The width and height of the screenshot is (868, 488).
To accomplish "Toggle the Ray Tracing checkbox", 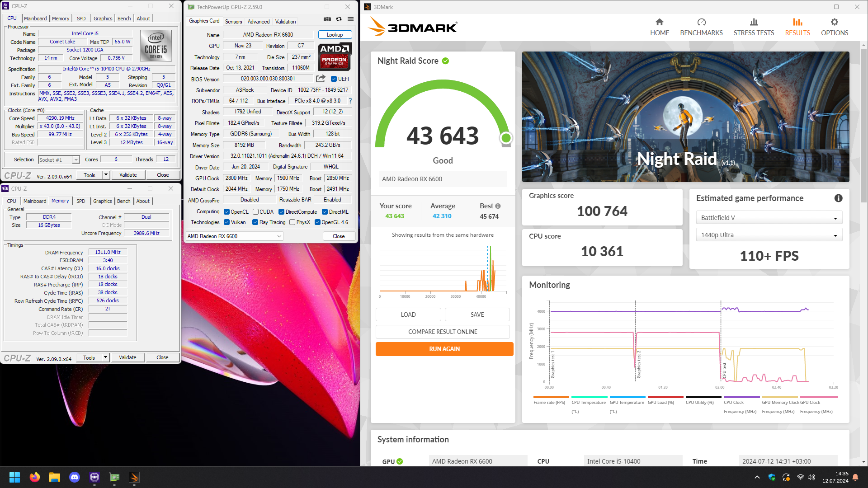I will pos(255,222).
